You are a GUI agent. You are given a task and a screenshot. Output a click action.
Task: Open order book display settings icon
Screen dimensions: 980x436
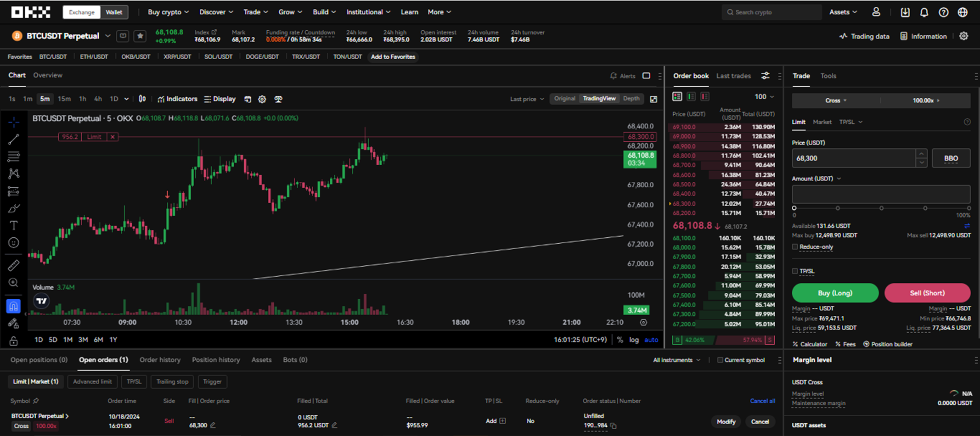pyautogui.click(x=765, y=76)
